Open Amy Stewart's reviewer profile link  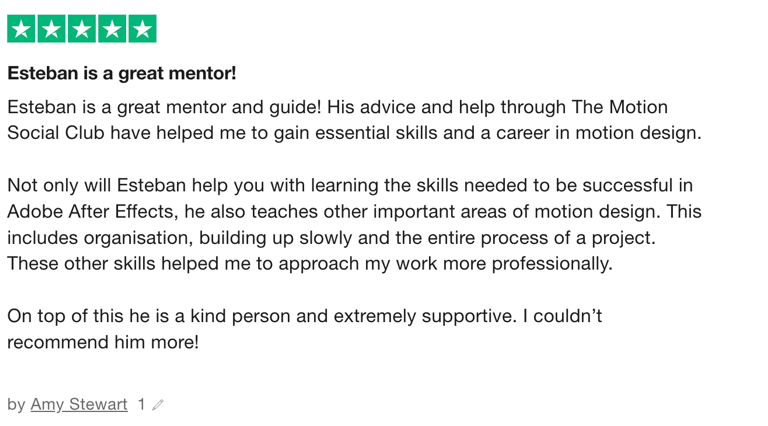[x=79, y=404]
